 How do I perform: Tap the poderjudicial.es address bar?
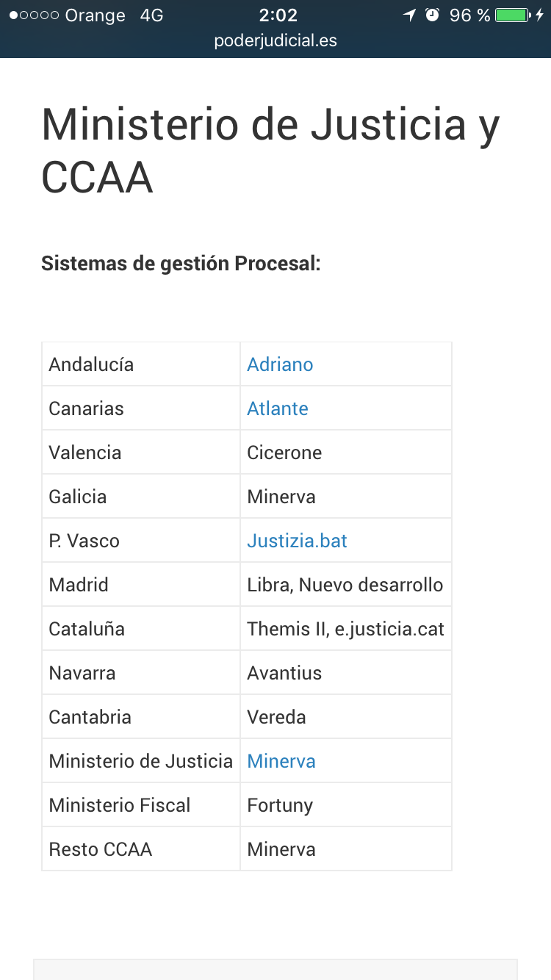coord(275,41)
